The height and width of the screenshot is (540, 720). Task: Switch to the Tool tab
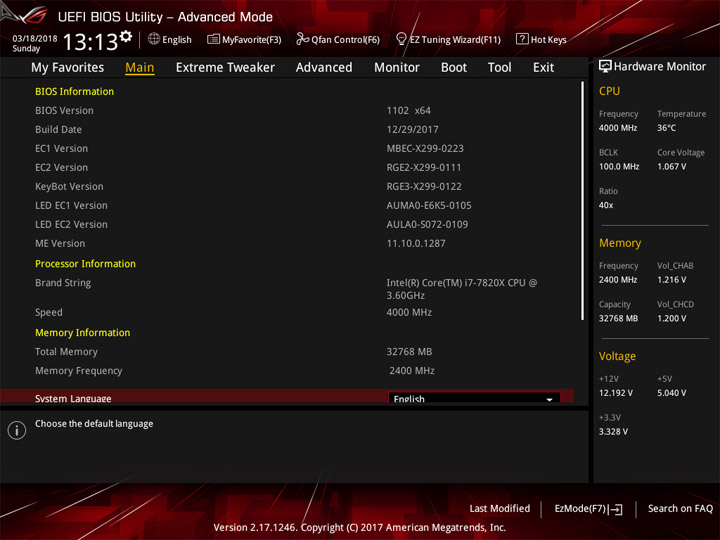(499, 68)
